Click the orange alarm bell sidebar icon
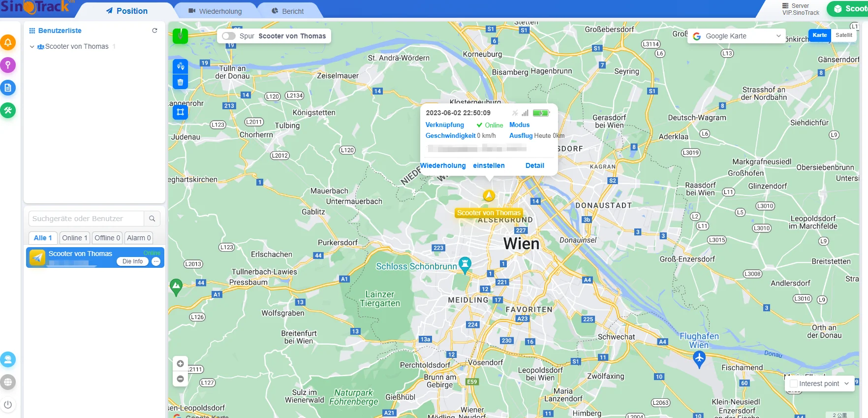The width and height of the screenshot is (868, 418). click(8, 43)
